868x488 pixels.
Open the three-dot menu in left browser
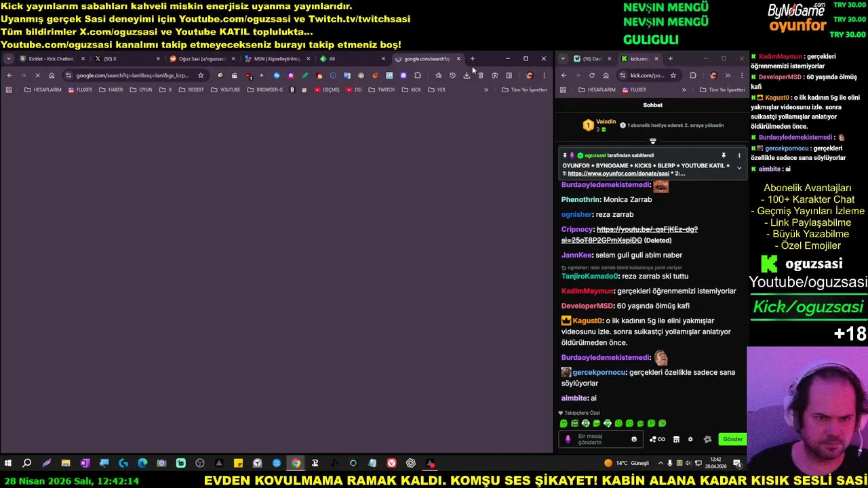click(544, 75)
